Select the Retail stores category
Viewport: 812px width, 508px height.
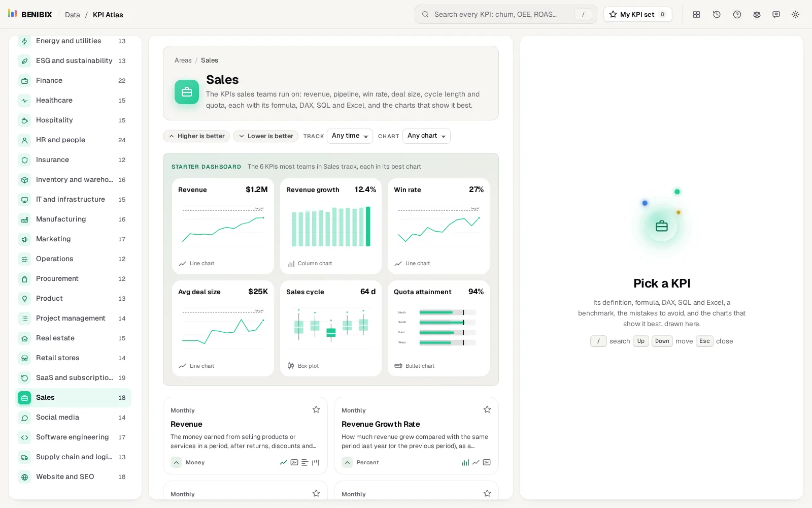73,358
